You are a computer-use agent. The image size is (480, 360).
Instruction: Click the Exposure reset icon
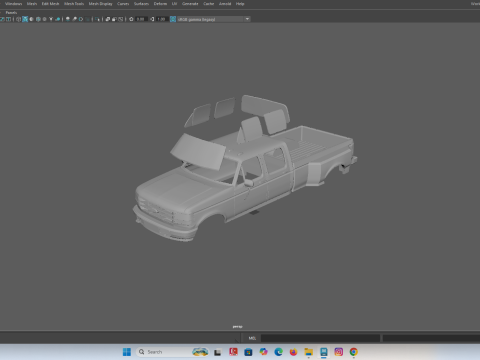(x=131, y=19)
